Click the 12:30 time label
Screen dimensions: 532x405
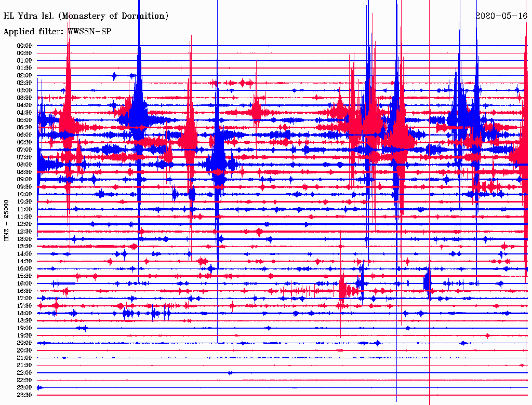(24, 232)
